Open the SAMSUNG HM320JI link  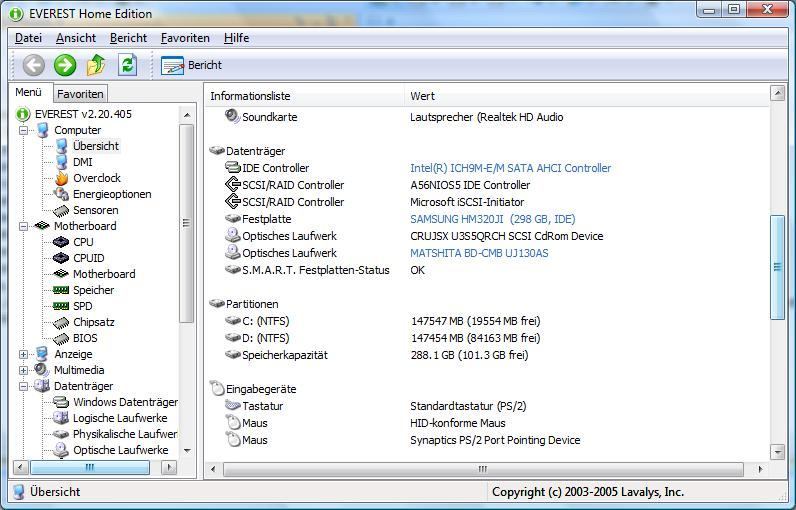coord(493,219)
